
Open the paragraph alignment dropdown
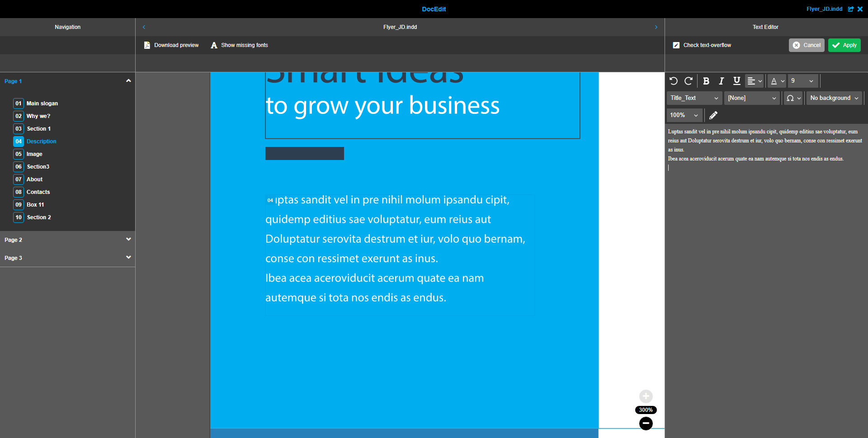754,81
